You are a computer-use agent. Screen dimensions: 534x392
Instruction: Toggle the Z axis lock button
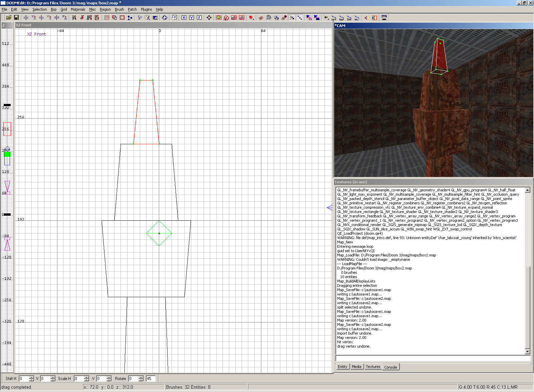point(199,18)
